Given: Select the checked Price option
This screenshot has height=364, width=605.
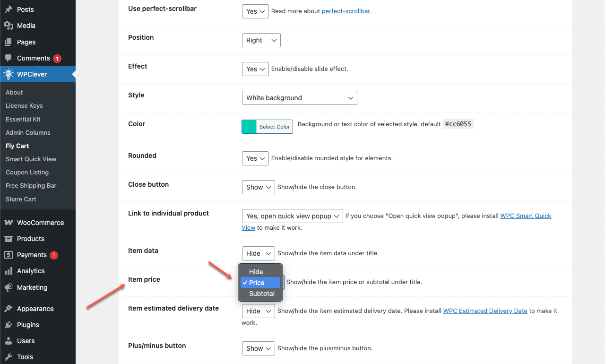Looking at the screenshot, I should (257, 283).
